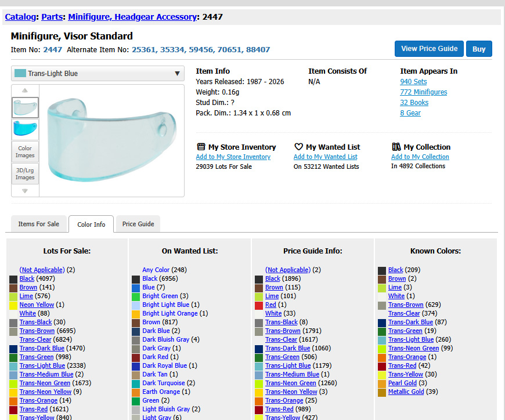The image size is (505, 420).
Task: Open Metallic Gold (39) known color
Action: point(406,392)
